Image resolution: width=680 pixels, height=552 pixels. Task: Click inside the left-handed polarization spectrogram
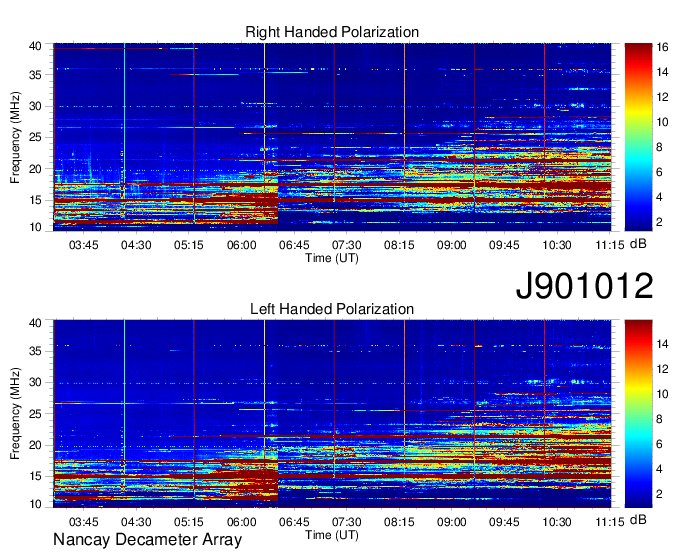[x=332, y=414]
